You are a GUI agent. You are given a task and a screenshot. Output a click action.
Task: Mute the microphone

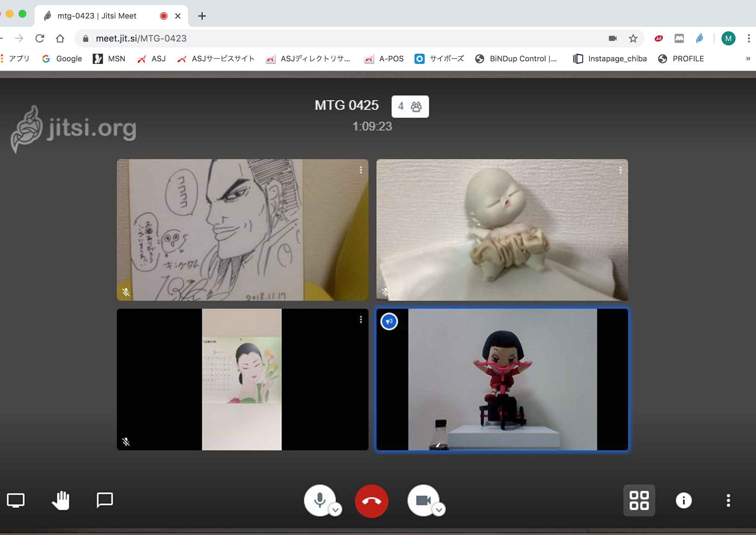point(320,500)
